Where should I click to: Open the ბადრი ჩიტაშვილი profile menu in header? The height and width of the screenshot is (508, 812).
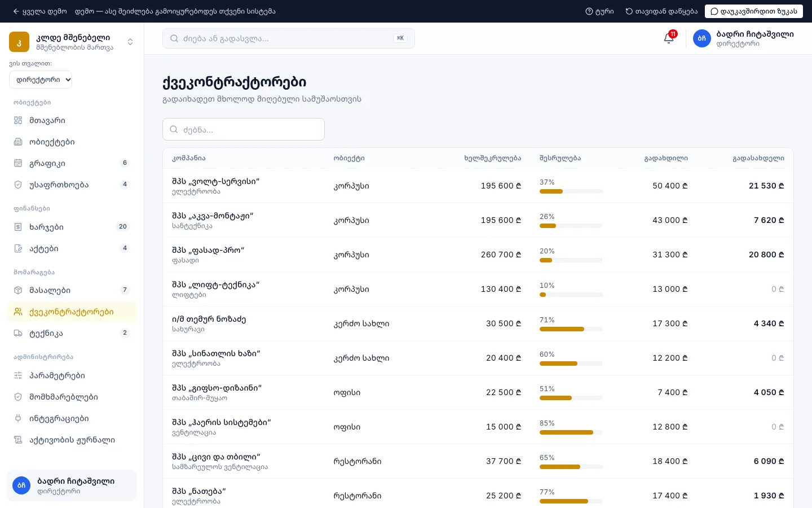point(743,38)
